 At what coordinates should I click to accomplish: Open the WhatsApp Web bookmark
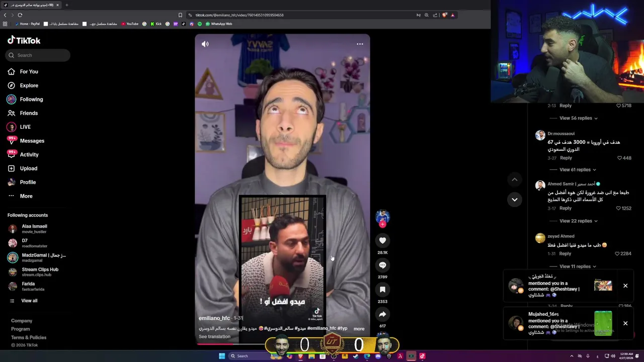point(218,24)
